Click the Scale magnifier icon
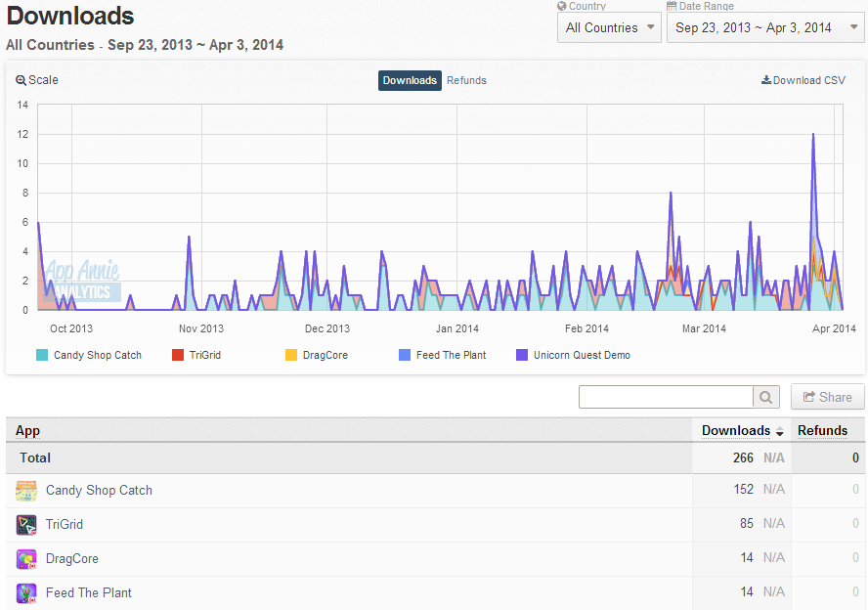This screenshot has height=610, width=868. coord(21,80)
